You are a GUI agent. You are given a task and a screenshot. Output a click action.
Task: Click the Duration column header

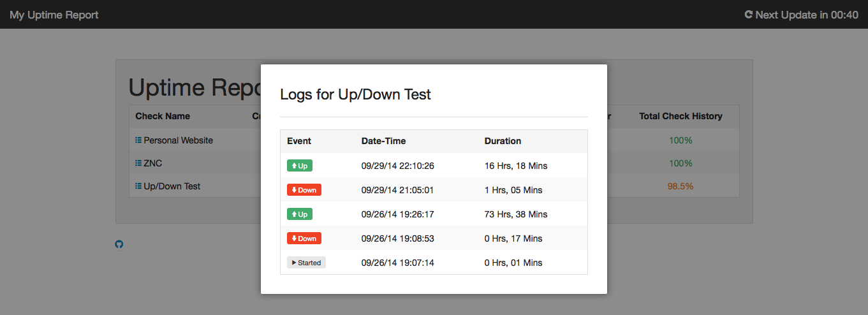click(x=503, y=141)
